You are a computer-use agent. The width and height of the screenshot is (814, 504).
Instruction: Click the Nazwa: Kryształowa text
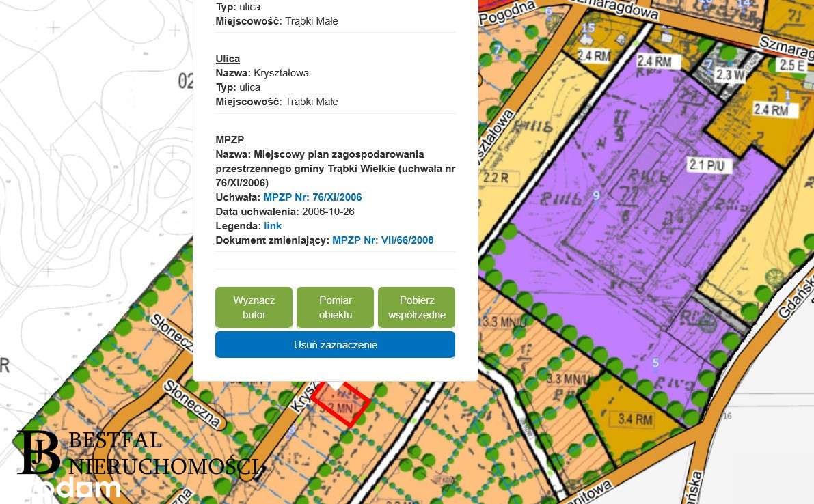[262, 73]
